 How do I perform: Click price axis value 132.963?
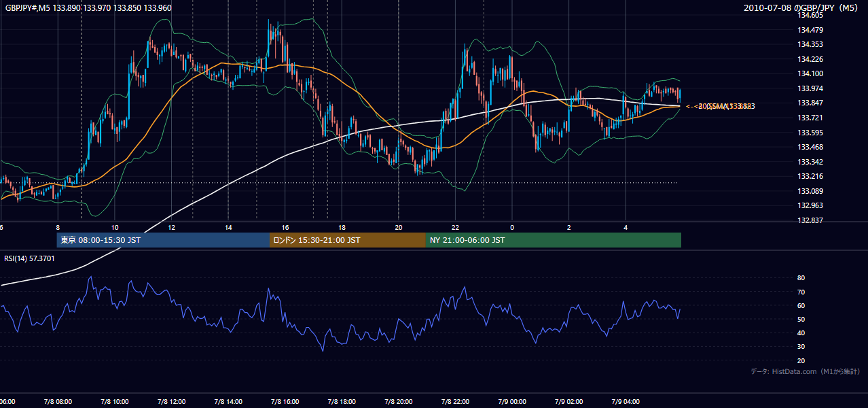coord(810,205)
